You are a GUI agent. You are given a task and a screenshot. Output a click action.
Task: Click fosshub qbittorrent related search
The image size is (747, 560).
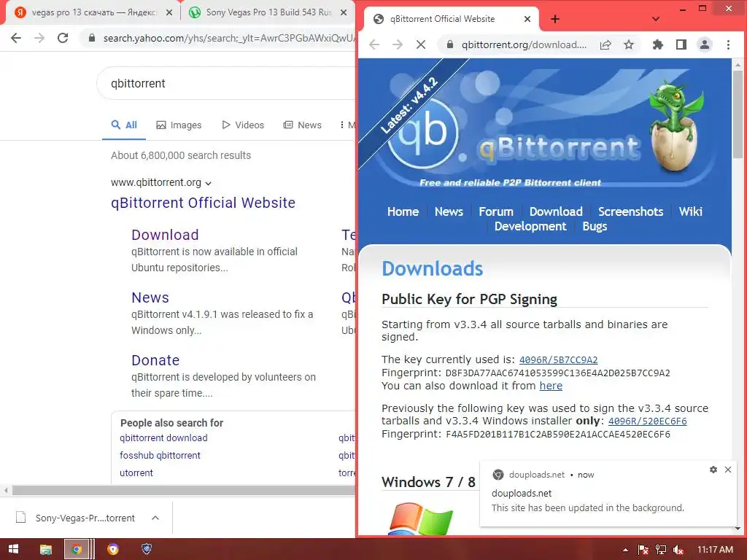click(x=160, y=456)
